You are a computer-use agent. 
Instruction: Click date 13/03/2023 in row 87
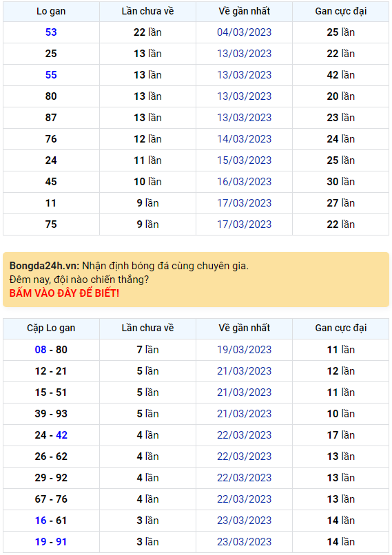pos(245,118)
